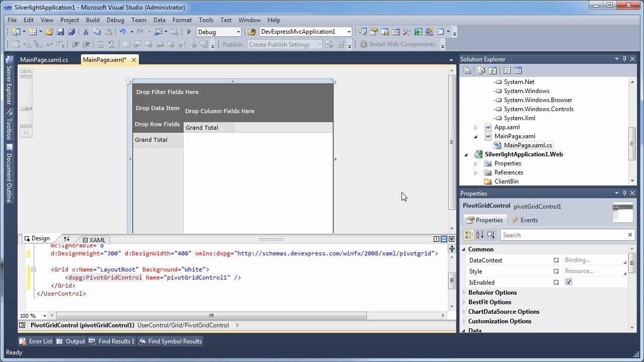Click the Toolbox wrench-hammer toolbar icon
This screenshot has width=644, height=362.
coord(407,32)
